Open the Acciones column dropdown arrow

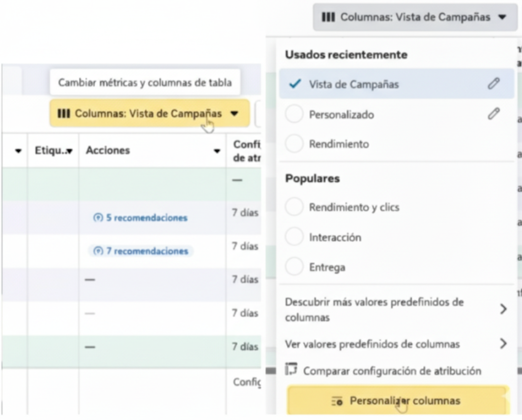217,151
